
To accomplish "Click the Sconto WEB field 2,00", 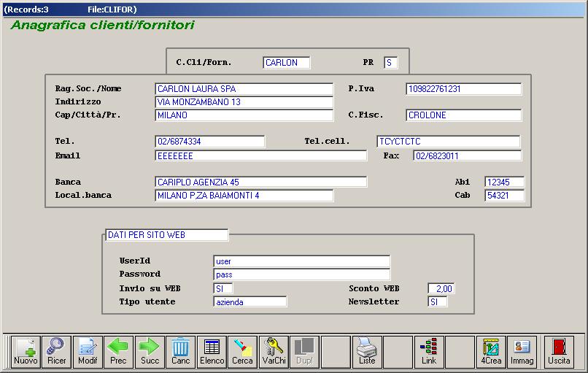I will (441, 288).
